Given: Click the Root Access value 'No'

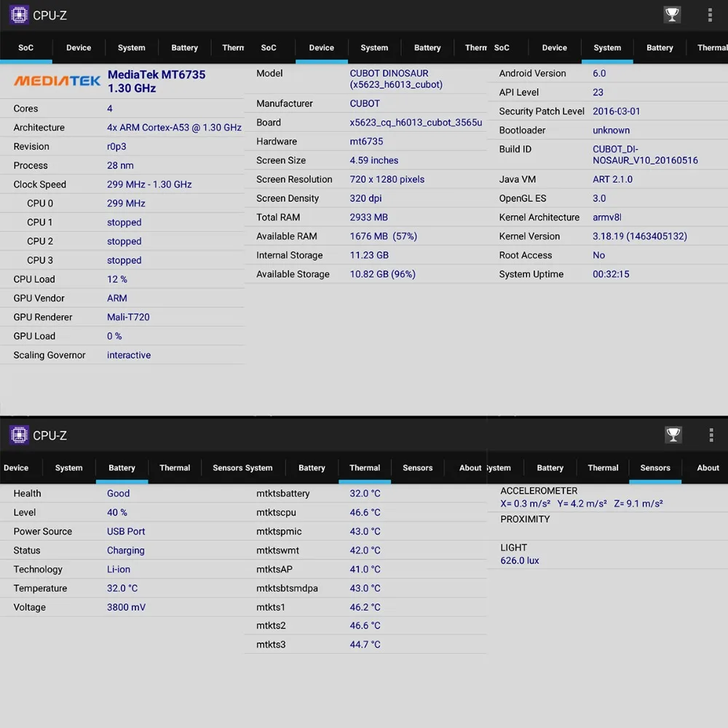Looking at the screenshot, I should [x=598, y=256].
